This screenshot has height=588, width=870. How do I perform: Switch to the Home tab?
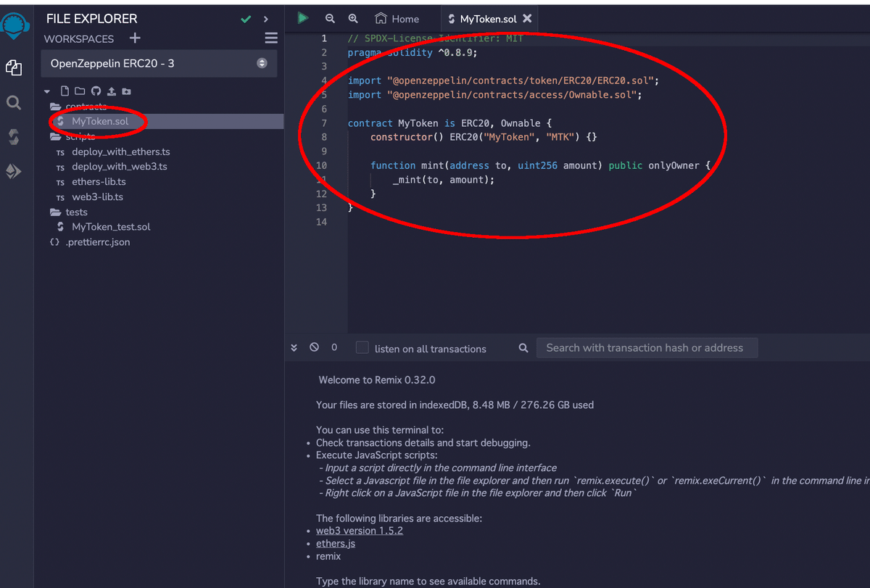(397, 19)
